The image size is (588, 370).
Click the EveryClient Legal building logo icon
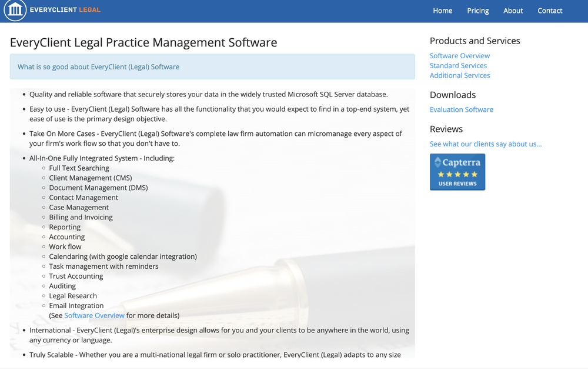click(x=15, y=10)
